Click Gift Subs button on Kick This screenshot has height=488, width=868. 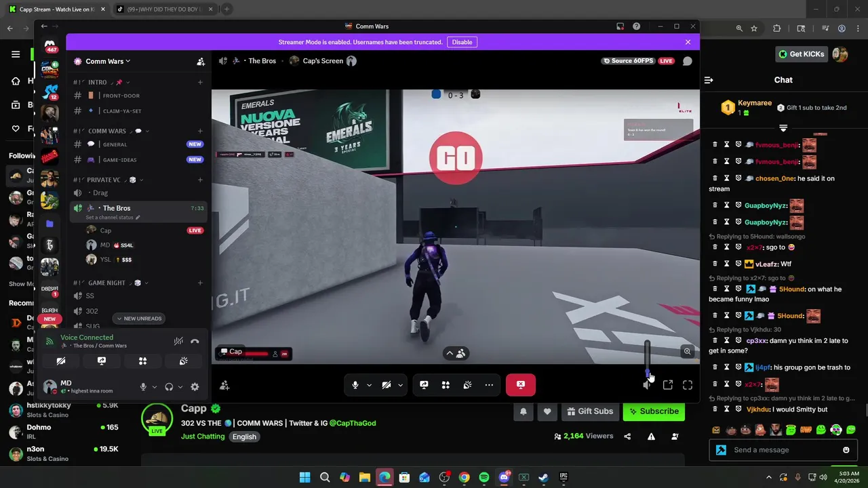tap(589, 411)
